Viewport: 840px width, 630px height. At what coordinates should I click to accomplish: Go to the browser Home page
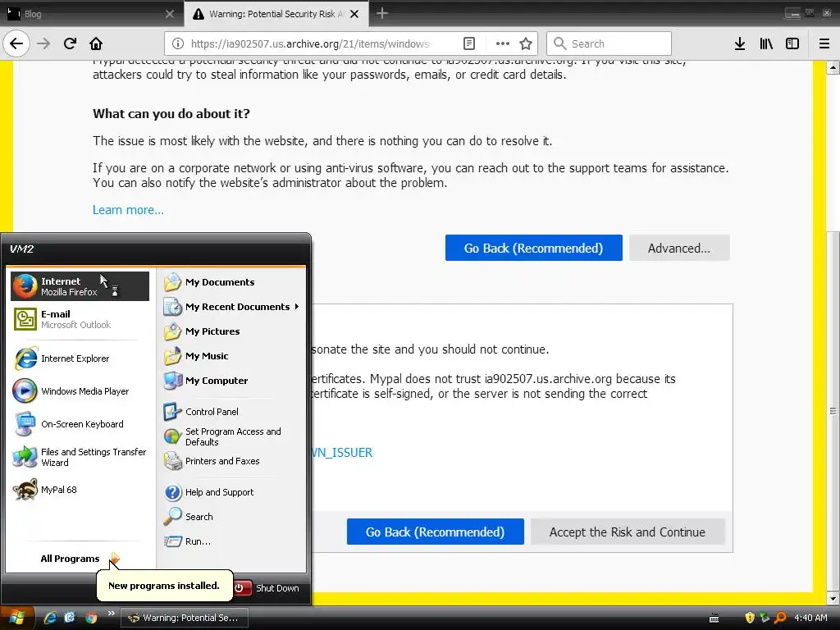click(x=96, y=43)
